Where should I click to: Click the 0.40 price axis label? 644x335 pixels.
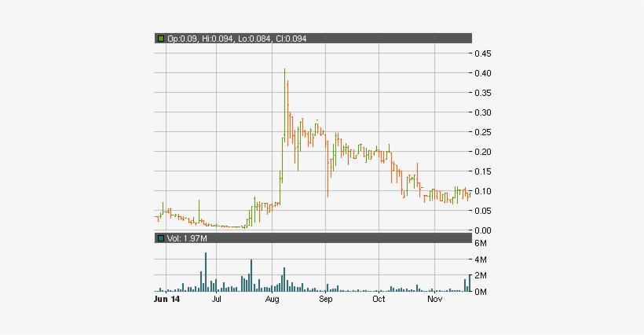click(x=482, y=73)
